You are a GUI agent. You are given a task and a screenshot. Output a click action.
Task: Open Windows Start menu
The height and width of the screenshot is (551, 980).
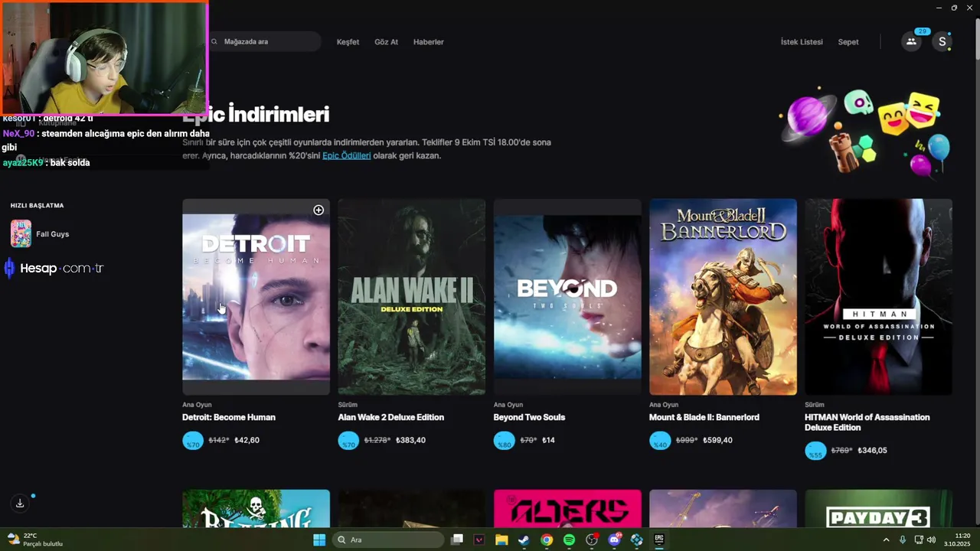(319, 540)
